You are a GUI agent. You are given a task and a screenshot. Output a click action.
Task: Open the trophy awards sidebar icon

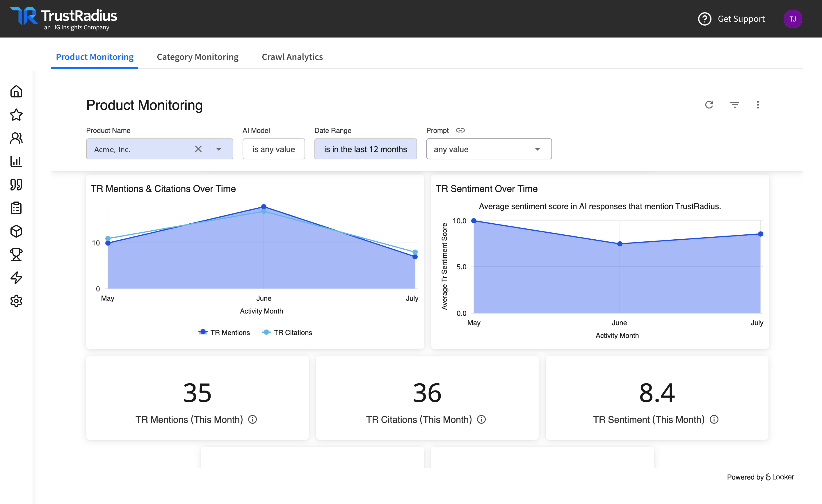(x=16, y=254)
